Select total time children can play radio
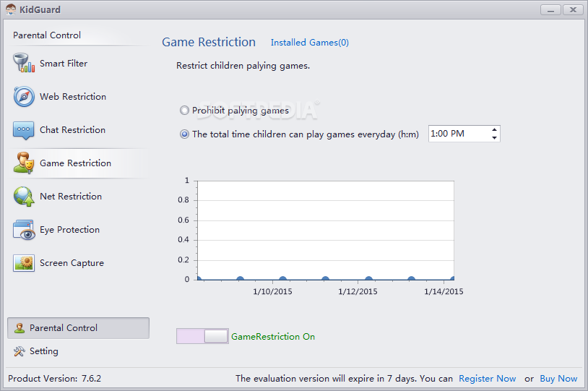Image resolution: width=588 pixels, height=391 pixels. coord(184,134)
